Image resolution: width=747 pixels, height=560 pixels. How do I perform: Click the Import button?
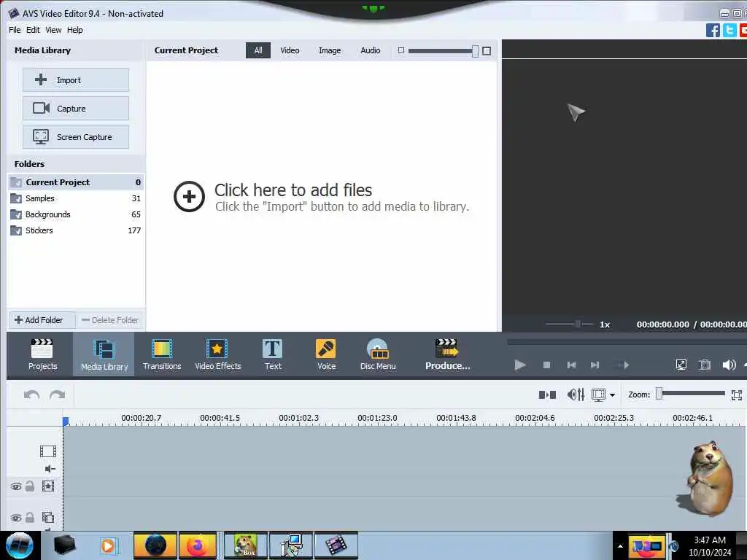[76, 79]
